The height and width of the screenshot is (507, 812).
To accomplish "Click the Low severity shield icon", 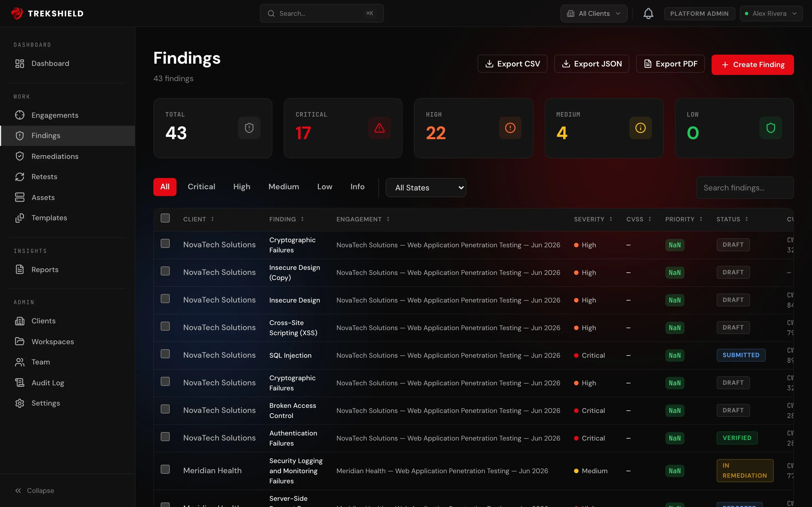I will pos(771,128).
